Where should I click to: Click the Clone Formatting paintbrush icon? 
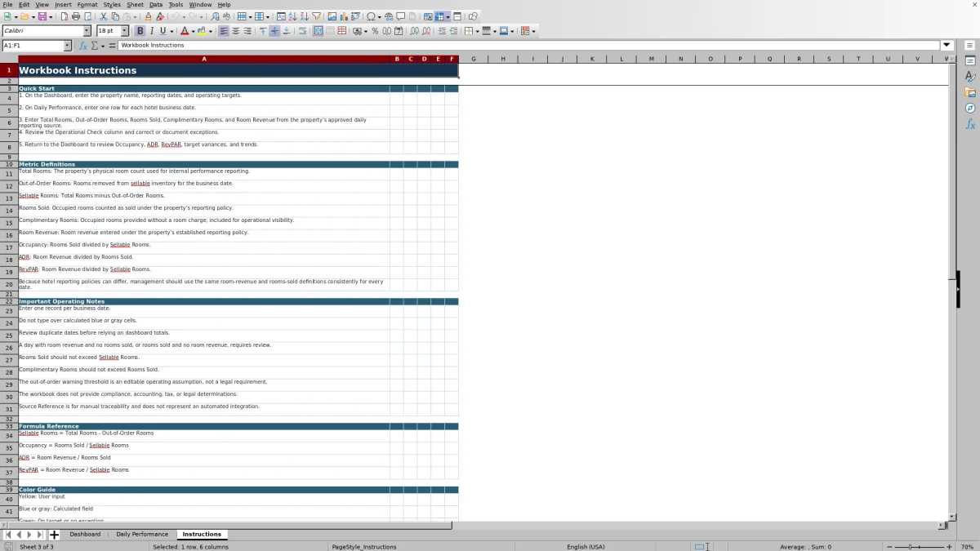(x=148, y=16)
